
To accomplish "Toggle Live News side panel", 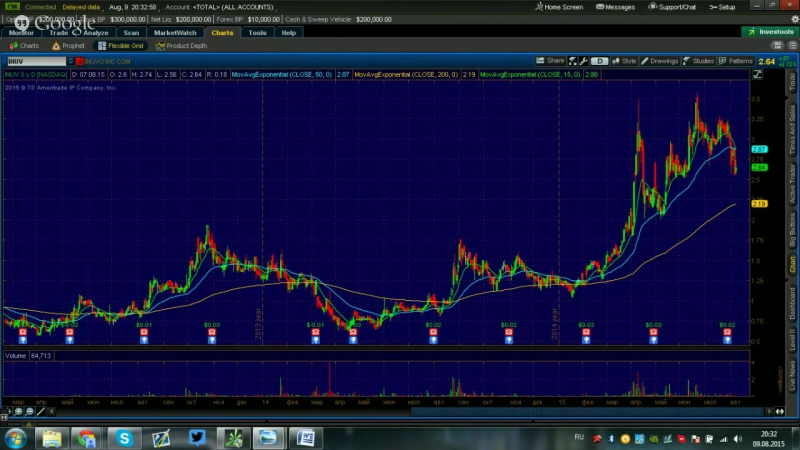I will 792,374.
